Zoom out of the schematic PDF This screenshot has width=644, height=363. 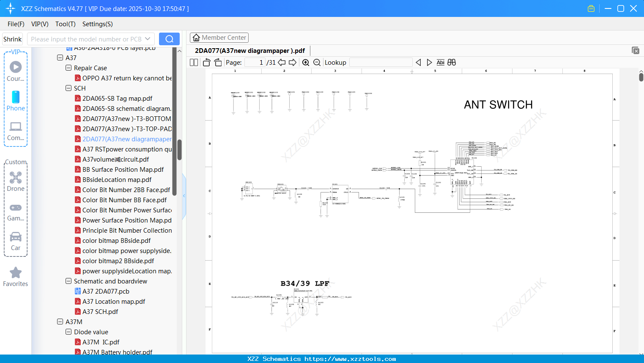point(317,62)
